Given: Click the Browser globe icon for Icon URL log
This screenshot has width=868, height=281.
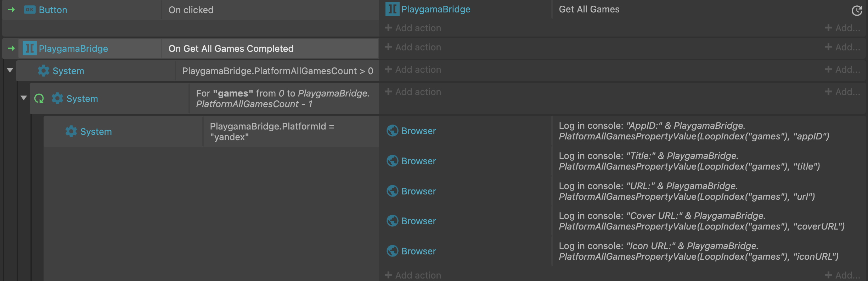Looking at the screenshot, I should click(x=392, y=251).
